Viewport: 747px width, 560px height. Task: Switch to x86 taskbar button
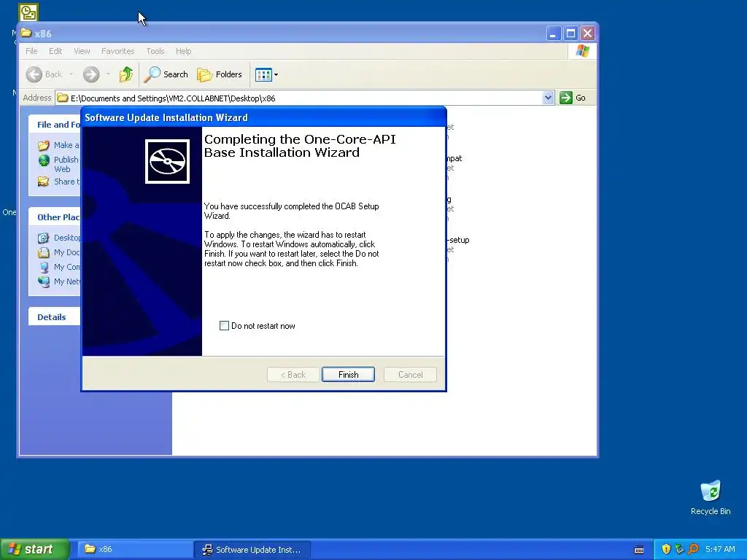pos(134,549)
